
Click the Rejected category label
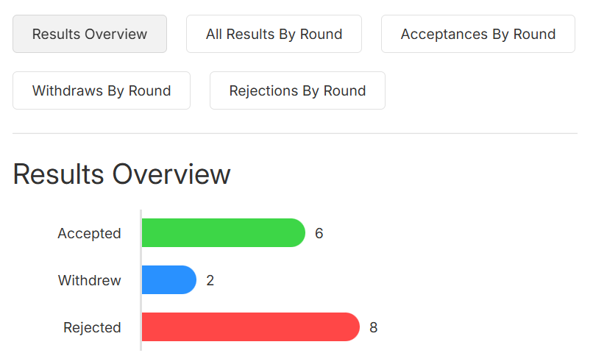coord(92,327)
